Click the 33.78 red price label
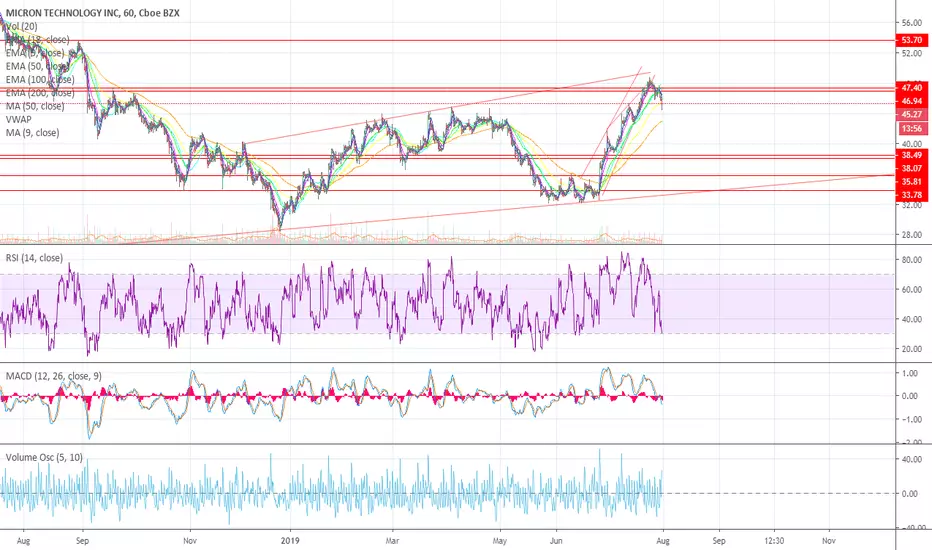Image resolution: width=932 pixels, height=550 pixels. (x=912, y=195)
